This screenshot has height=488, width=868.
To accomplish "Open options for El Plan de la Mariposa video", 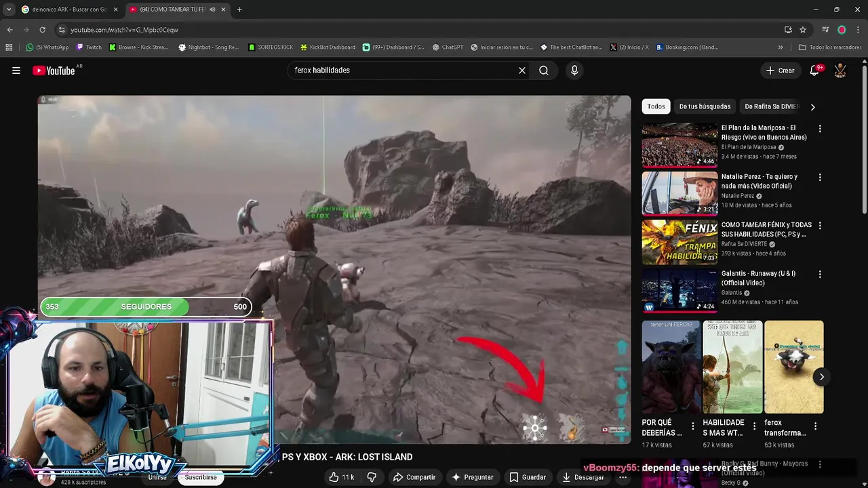I will point(820,129).
